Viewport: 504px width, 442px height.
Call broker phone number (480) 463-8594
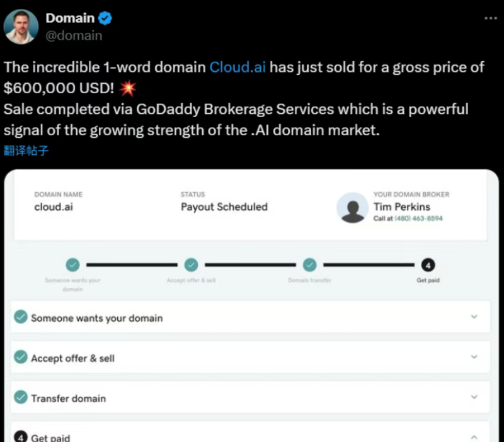[418, 218]
